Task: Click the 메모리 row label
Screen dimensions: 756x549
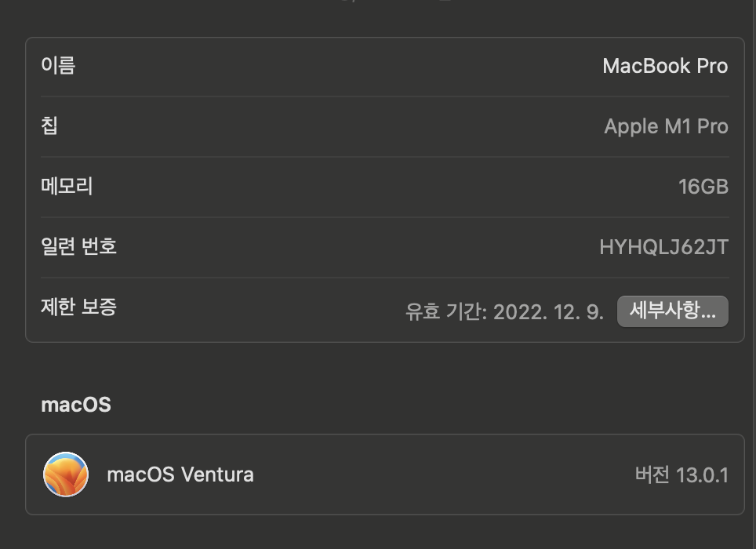Action: (x=67, y=186)
